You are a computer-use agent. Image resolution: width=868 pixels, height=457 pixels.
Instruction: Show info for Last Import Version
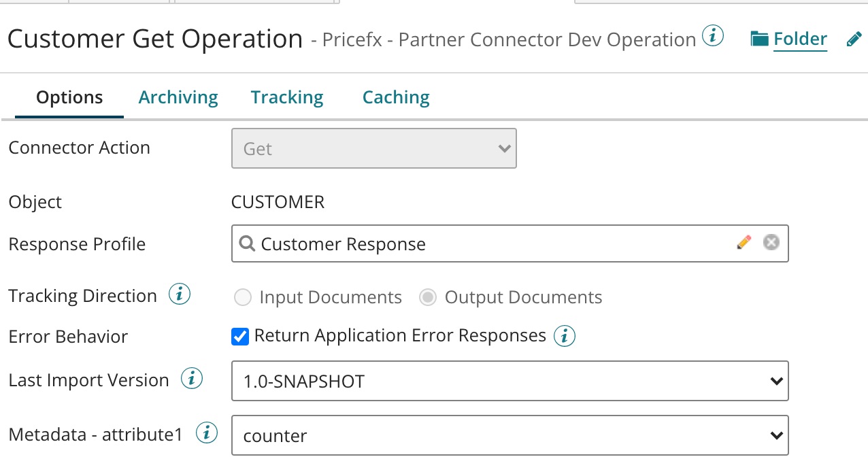(192, 379)
